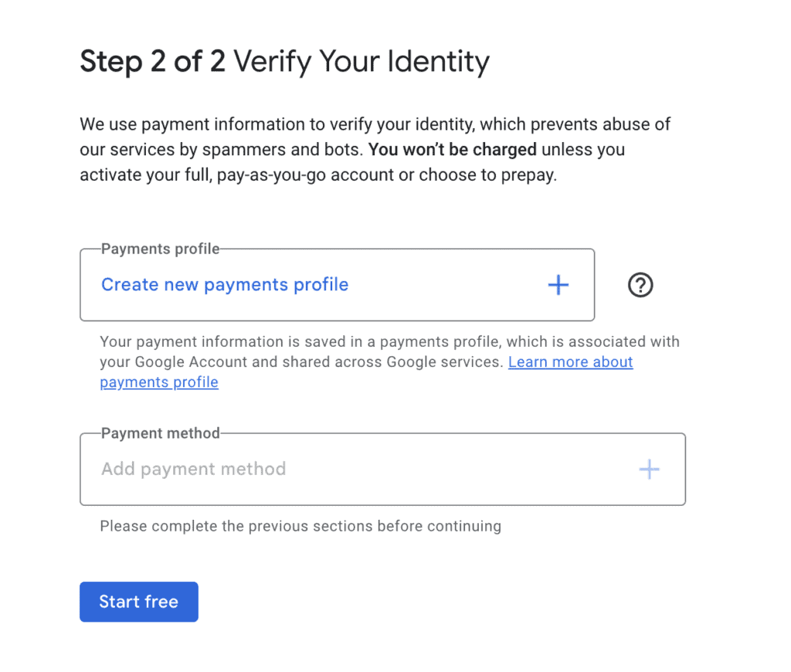Open "Learn more about payments profile" link
This screenshot has height=672, width=791.
[570, 361]
